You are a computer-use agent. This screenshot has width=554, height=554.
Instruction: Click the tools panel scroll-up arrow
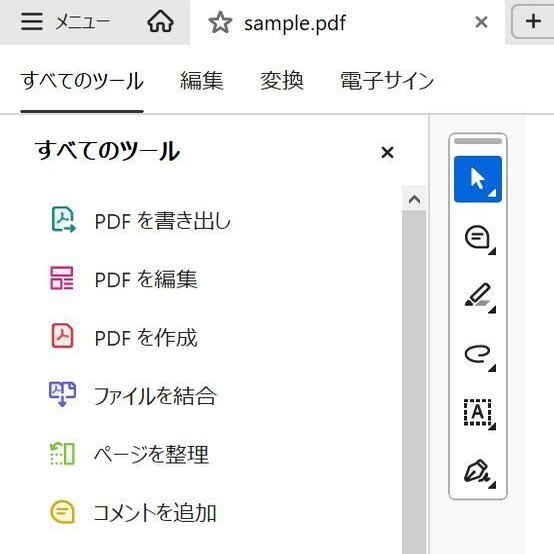click(414, 200)
